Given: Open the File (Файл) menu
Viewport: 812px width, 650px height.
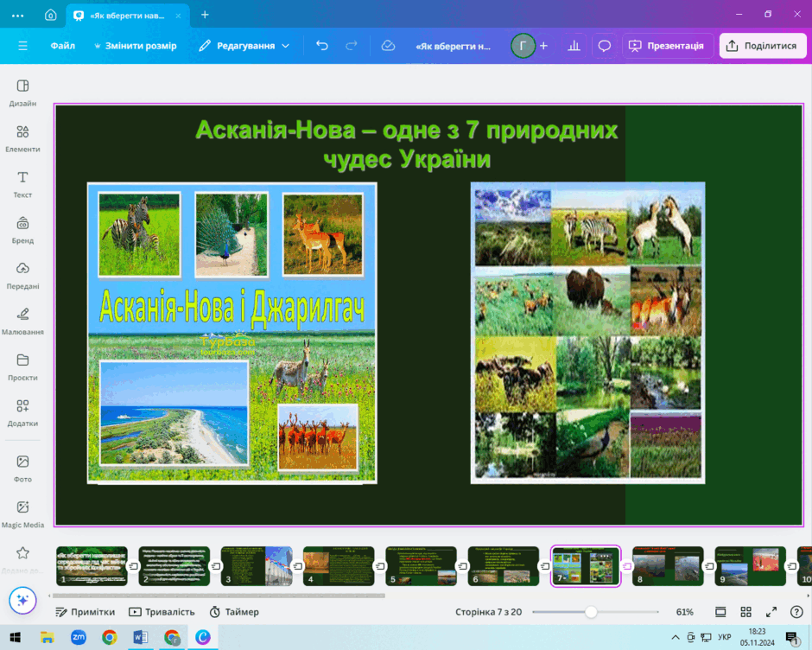Looking at the screenshot, I should (x=63, y=46).
